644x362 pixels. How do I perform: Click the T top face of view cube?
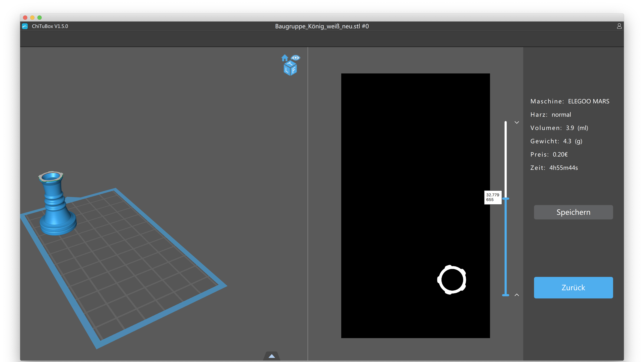pyautogui.click(x=290, y=64)
